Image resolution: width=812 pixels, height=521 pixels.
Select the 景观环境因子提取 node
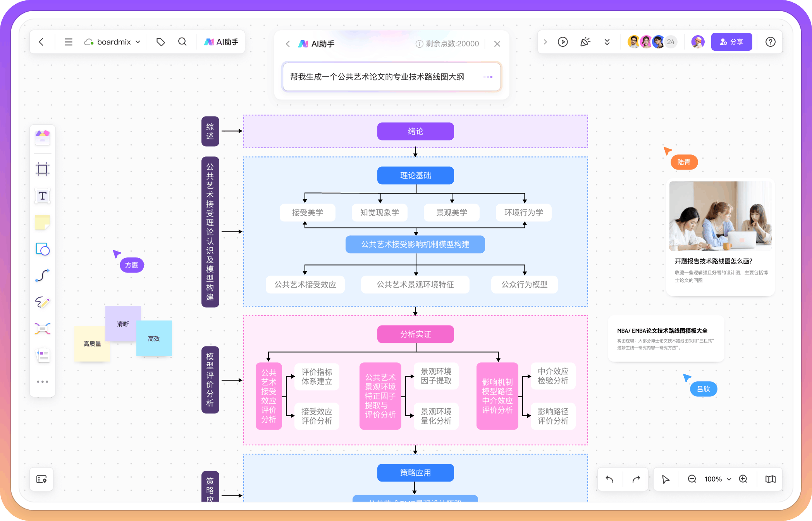pyautogui.click(x=436, y=375)
